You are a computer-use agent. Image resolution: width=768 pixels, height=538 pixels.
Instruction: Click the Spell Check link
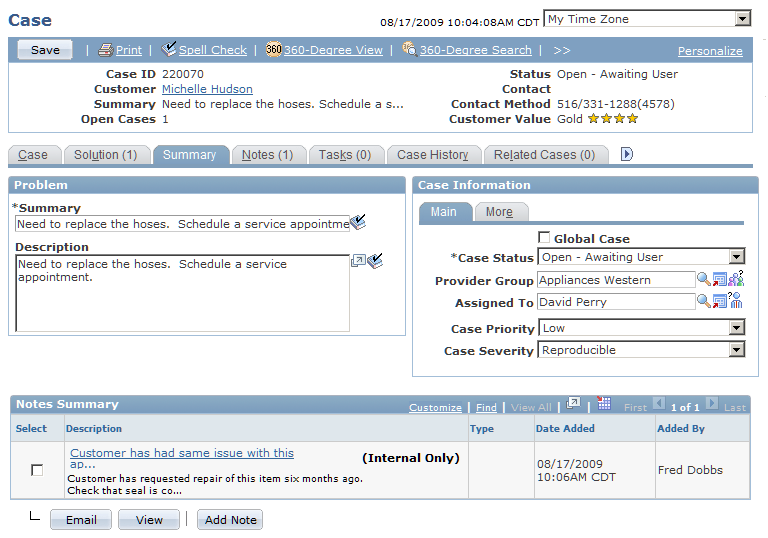213,50
